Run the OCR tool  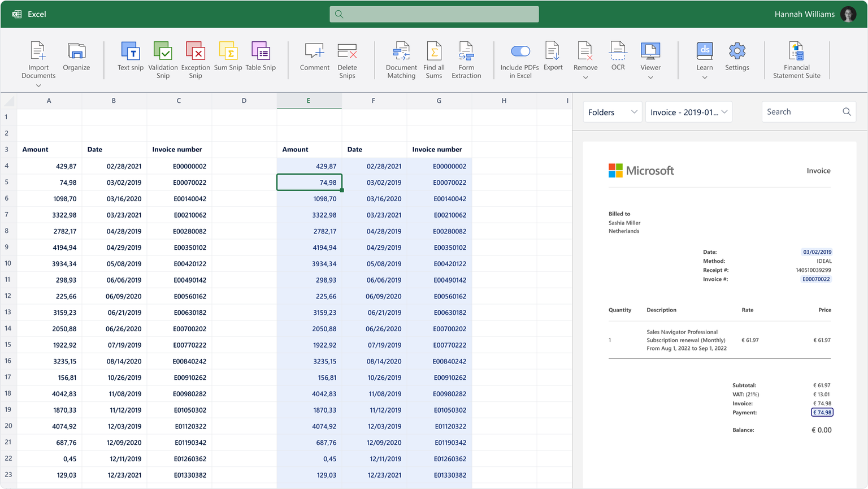pyautogui.click(x=618, y=52)
